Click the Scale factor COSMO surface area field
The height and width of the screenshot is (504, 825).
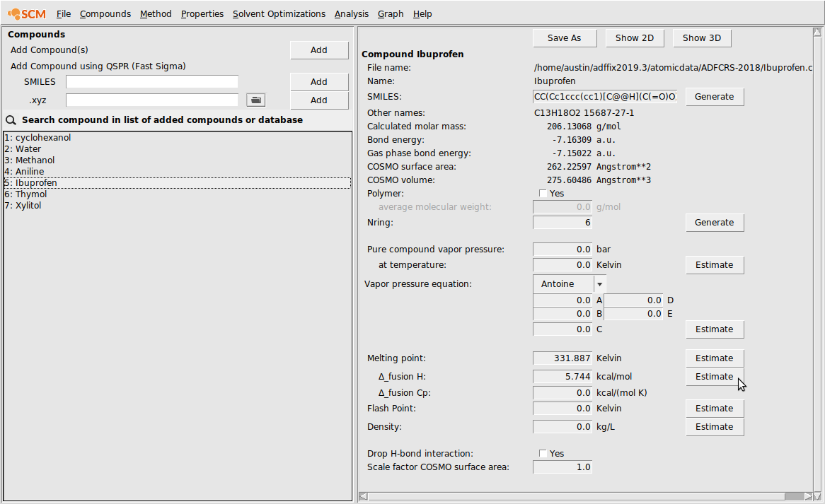click(562, 467)
